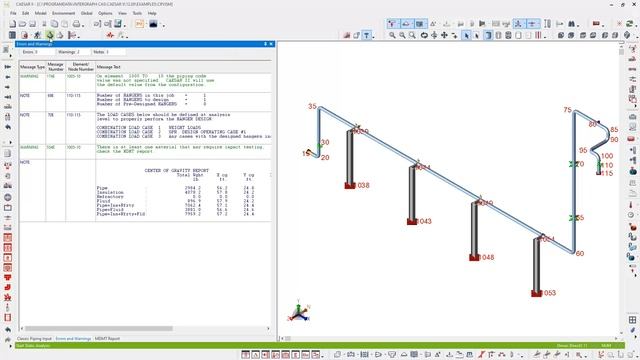Image resolution: width=640 pixels, height=360 pixels.
Task: Click the Open file folder icon
Action: (22, 24)
